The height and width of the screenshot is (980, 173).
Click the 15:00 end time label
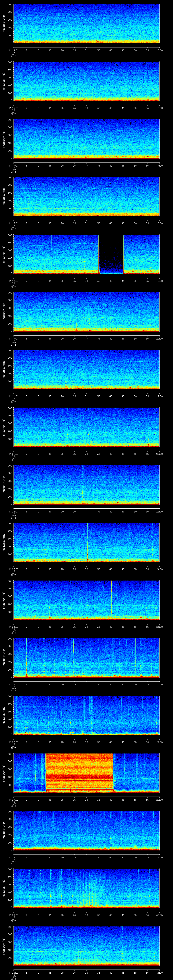pyautogui.click(x=159, y=50)
